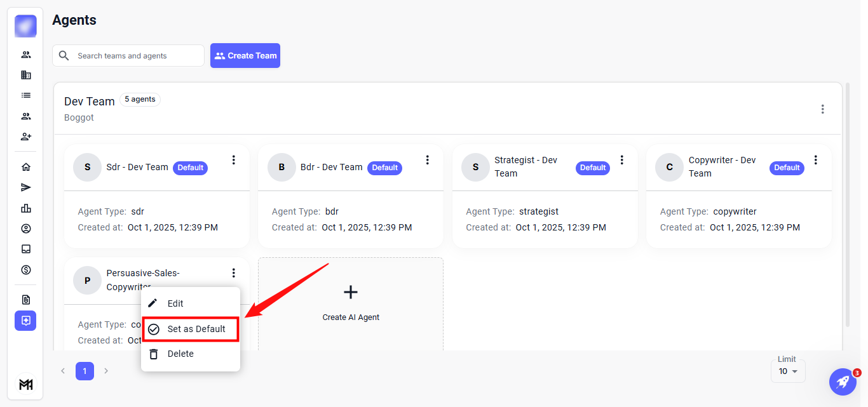Viewport: 868px width, 407px height.
Task: Open the list icon in the sidebar
Action: click(x=25, y=95)
